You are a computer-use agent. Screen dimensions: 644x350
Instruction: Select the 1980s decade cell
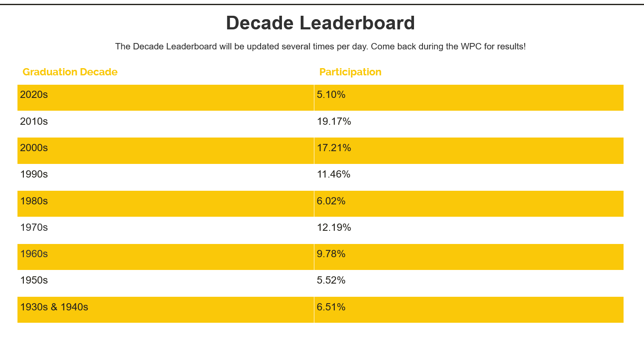(x=34, y=201)
